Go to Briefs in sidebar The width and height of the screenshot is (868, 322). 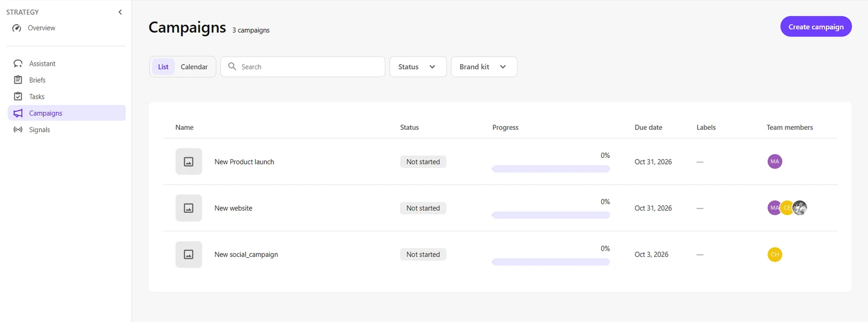[x=37, y=80]
